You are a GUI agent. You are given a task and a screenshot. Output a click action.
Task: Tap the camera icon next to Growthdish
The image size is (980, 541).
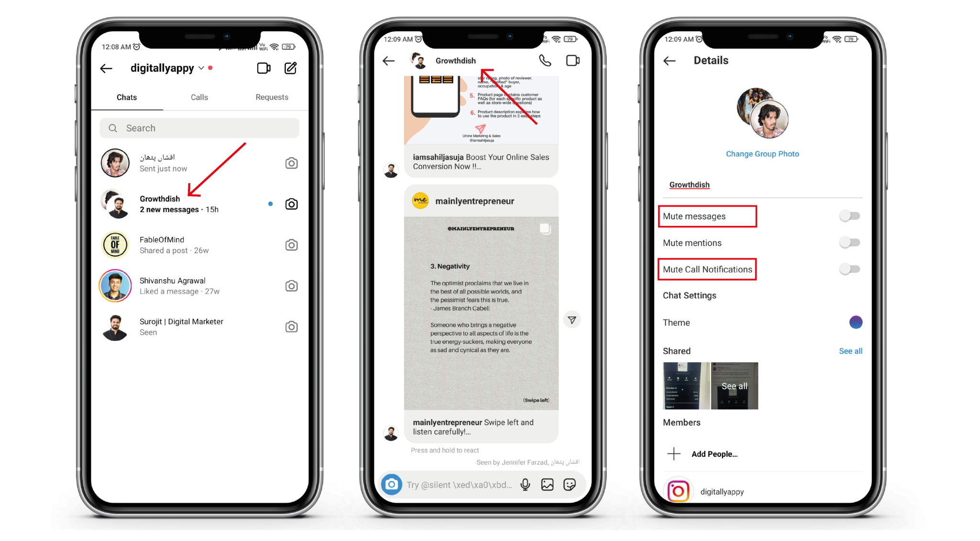(x=291, y=204)
